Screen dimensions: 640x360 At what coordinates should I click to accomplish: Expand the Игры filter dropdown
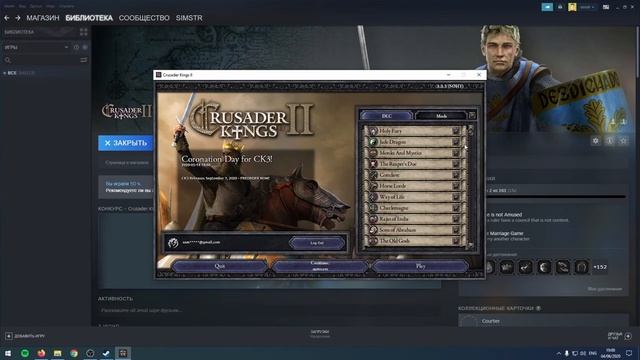tap(66, 47)
